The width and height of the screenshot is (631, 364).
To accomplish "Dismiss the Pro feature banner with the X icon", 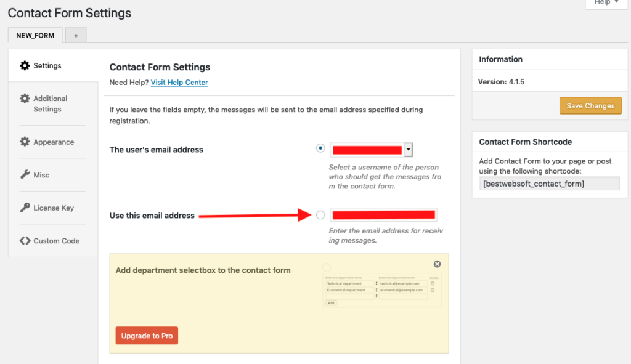I will tap(437, 264).
